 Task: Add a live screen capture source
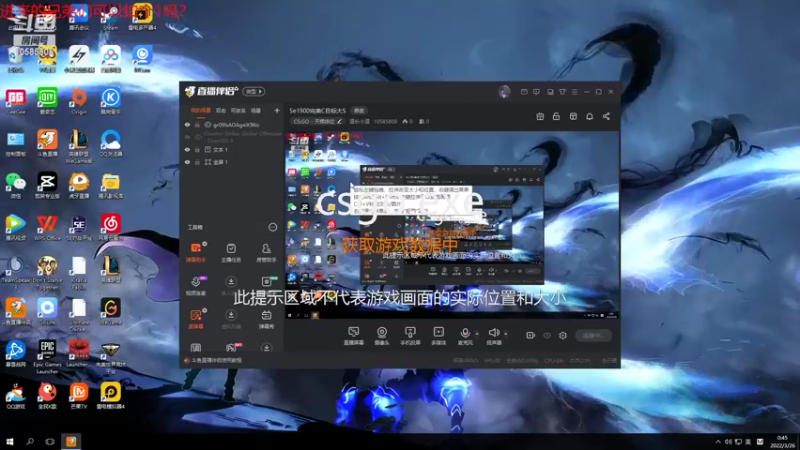coord(354,336)
